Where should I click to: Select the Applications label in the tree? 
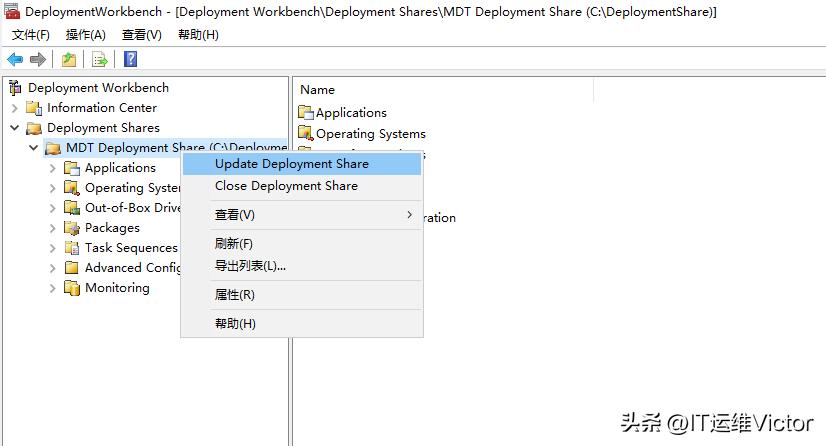(x=121, y=168)
